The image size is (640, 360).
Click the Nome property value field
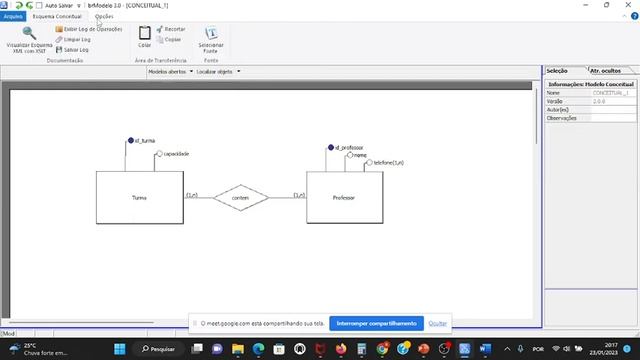click(613, 93)
